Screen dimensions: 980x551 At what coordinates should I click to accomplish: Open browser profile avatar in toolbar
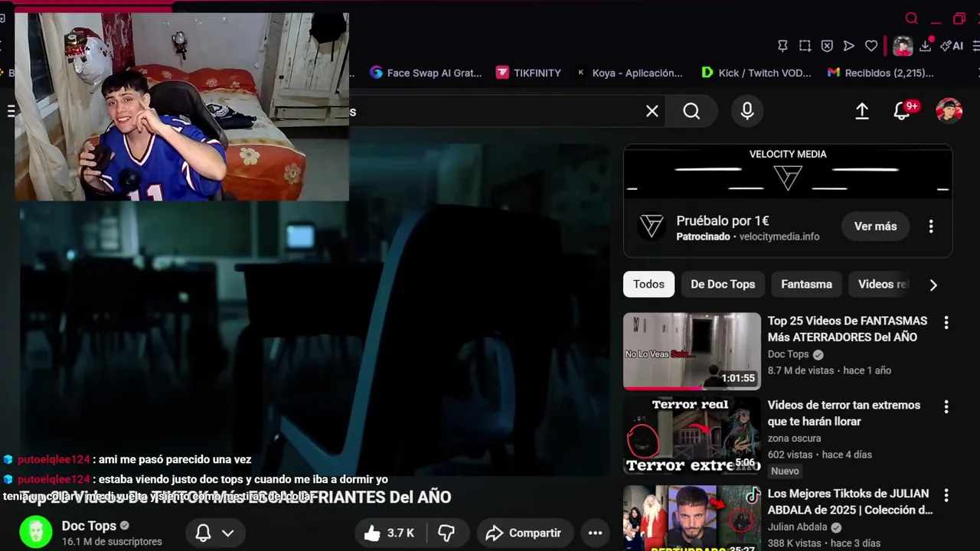click(903, 46)
